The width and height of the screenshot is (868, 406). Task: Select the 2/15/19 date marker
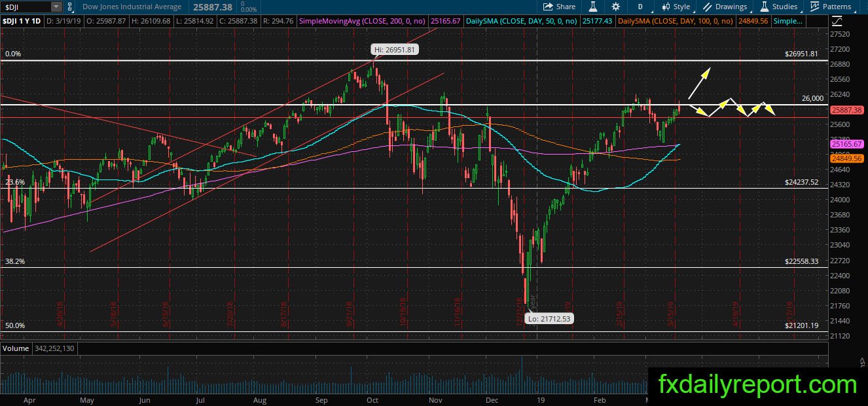pos(619,314)
